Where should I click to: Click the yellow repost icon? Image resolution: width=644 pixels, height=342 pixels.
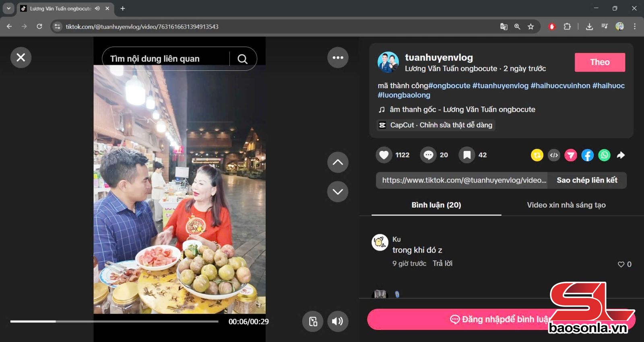[537, 155]
